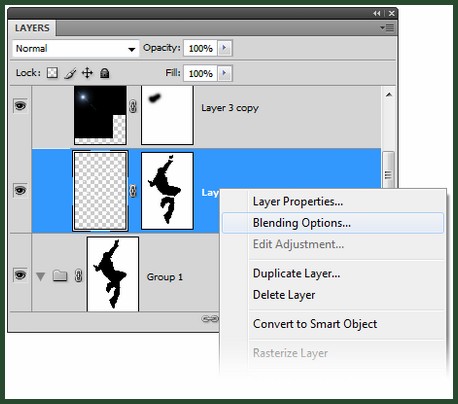Toggle lock image pixels brush icon
Image resolution: width=458 pixels, height=404 pixels.
tap(70, 73)
